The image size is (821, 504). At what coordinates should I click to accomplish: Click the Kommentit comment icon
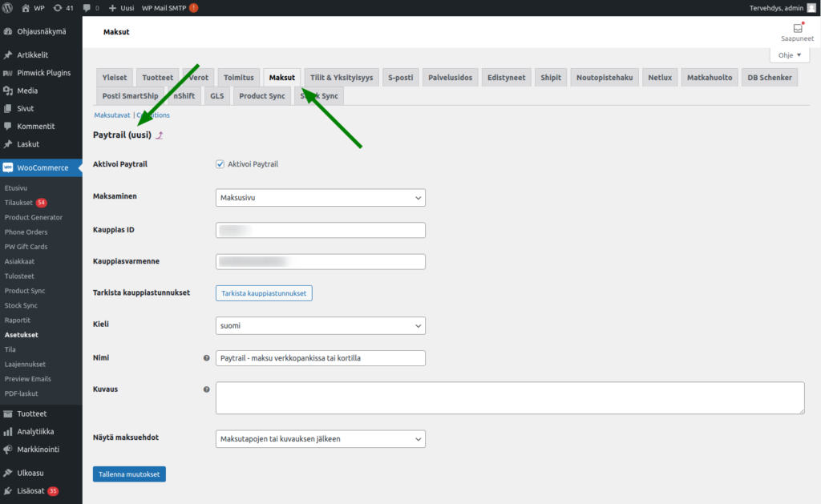[x=8, y=126]
